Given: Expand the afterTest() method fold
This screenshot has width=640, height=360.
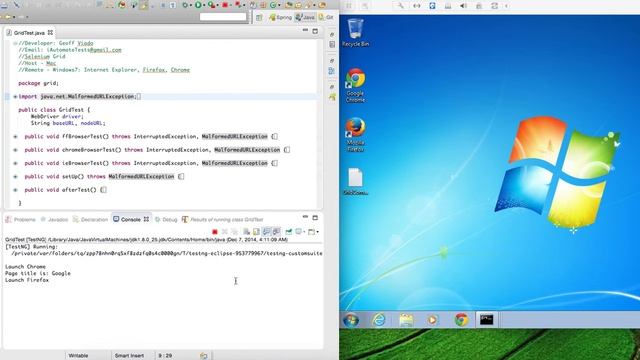Looking at the screenshot, I should coord(15,190).
